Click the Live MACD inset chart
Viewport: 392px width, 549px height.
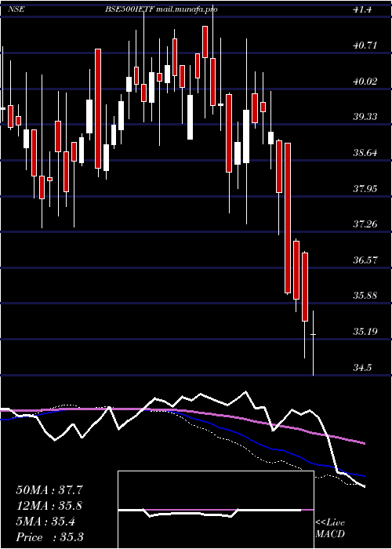[x=216, y=510]
